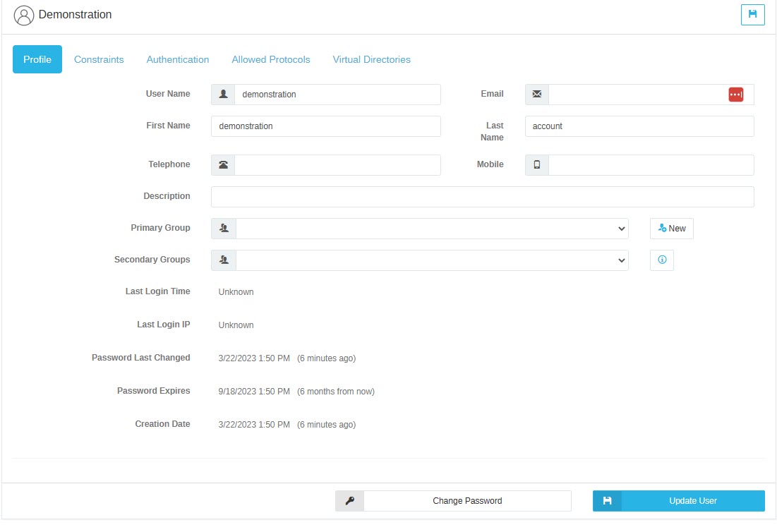The height and width of the screenshot is (532, 777).
Task: Switch to the Constraints tab
Action: pos(99,59)
